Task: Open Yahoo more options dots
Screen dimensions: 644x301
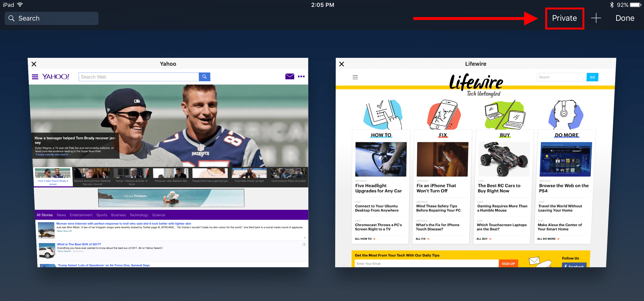Action: tap(301, 77)
